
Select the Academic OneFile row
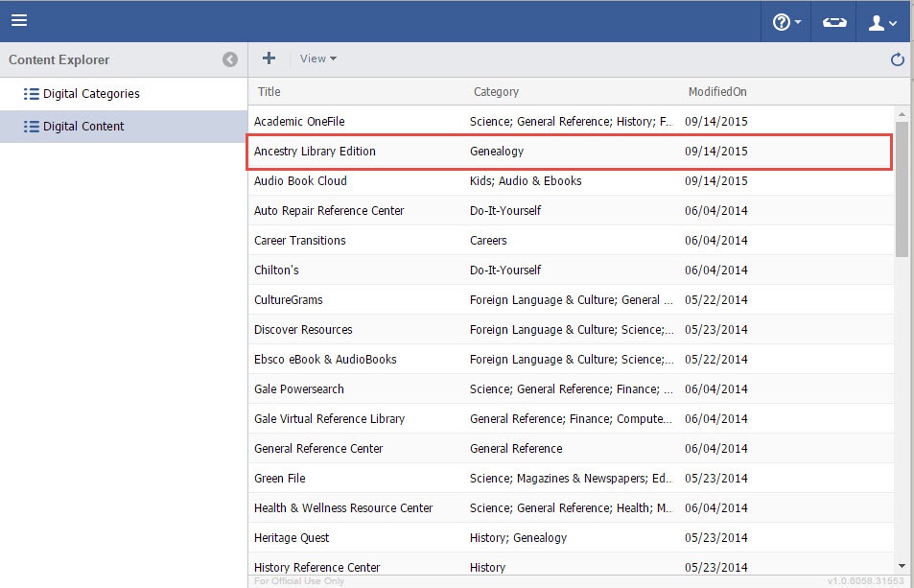click(299, 122)
